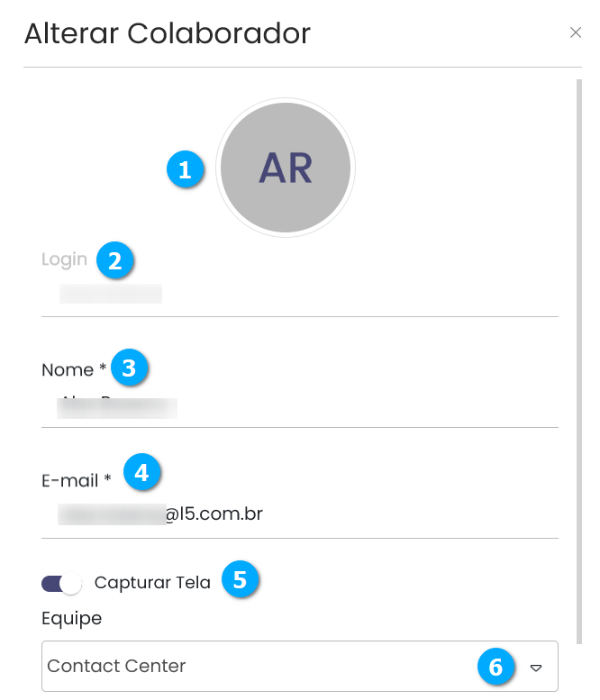
Task: Click the Nome label
Action: pyautogui.click(x=68, y=370)
